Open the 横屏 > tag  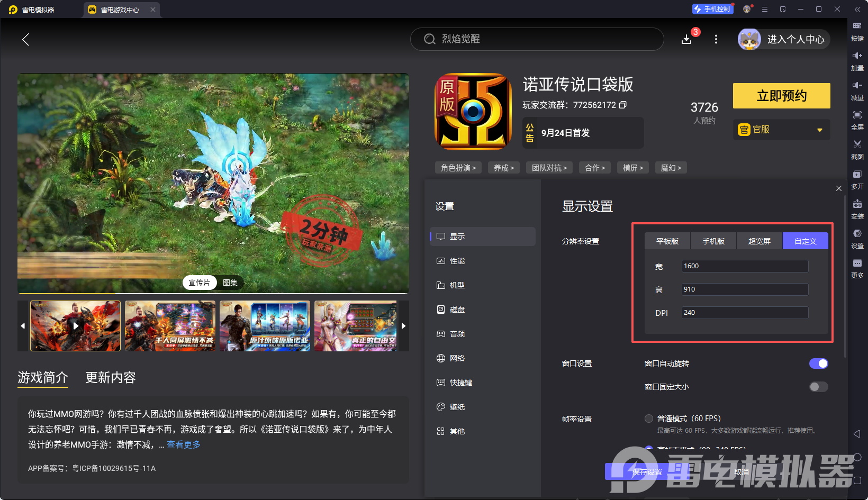click(633, 168)
